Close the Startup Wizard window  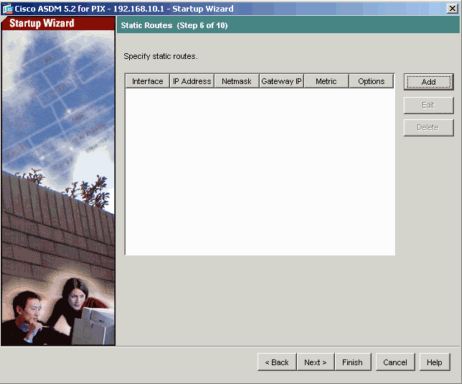click(x=452, y=9)
